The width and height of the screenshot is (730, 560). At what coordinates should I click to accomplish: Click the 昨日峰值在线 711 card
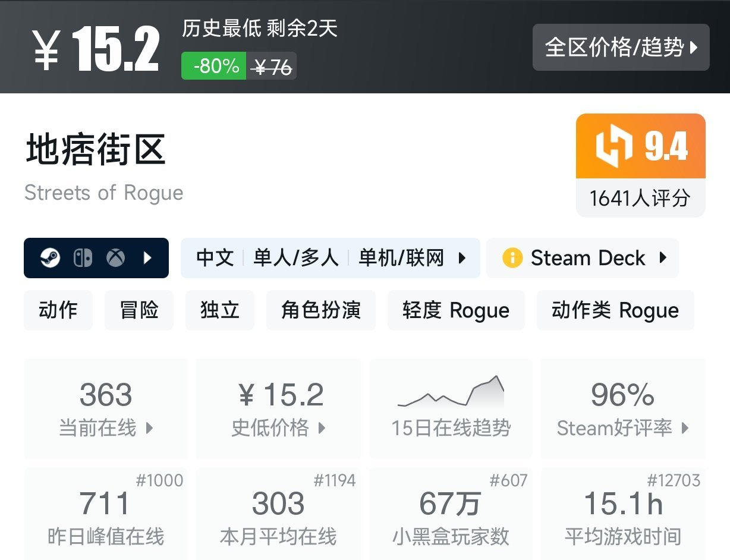tap(106, 514)
